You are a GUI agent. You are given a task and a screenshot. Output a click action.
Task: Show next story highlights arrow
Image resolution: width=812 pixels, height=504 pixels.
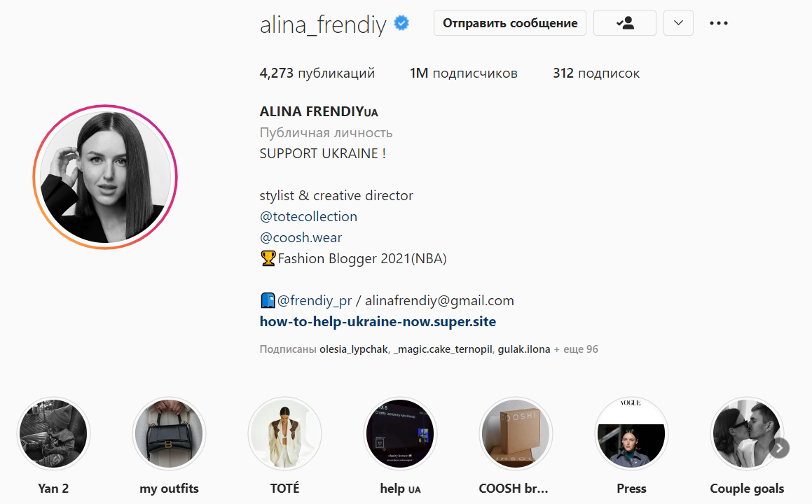coord(779,448)
